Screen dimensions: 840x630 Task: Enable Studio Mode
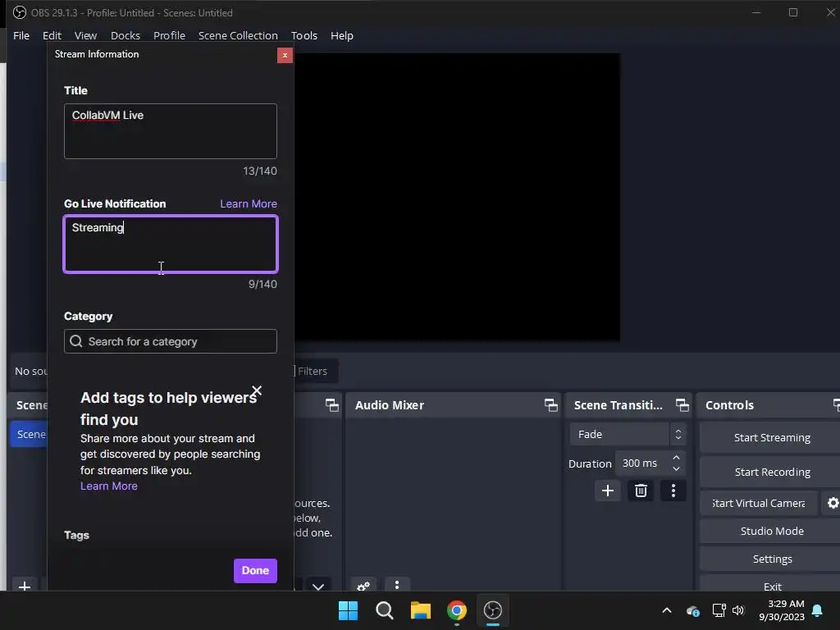[771, 531]
